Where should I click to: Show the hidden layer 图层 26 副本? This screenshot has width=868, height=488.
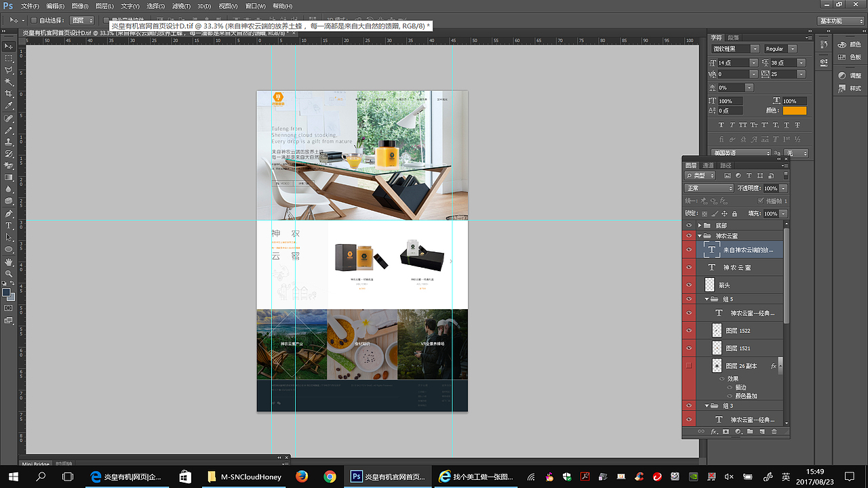[689, 365]
